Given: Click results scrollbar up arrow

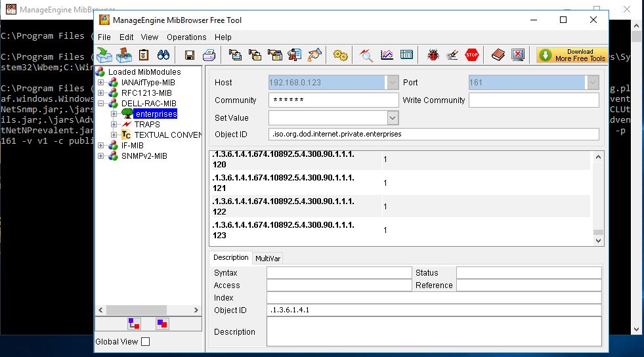Looking at the screenshot, I should coord(599,157).
